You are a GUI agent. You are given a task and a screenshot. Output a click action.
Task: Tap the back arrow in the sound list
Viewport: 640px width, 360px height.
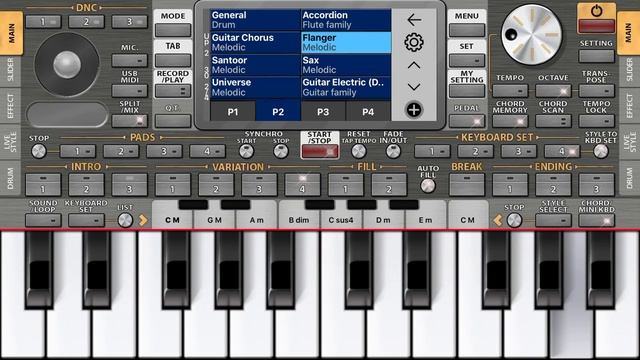[x=414, y=20]
